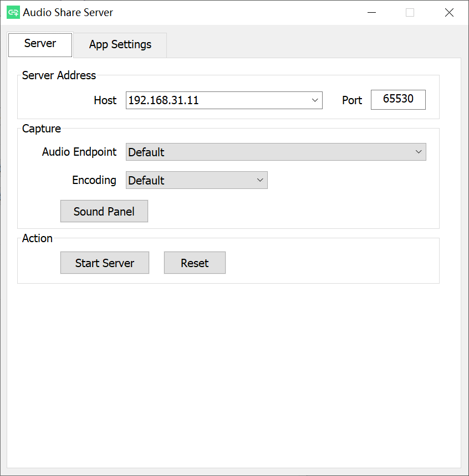
Task: Click the Start Server button
Action: pyautogui.click(x=105, y=263)
